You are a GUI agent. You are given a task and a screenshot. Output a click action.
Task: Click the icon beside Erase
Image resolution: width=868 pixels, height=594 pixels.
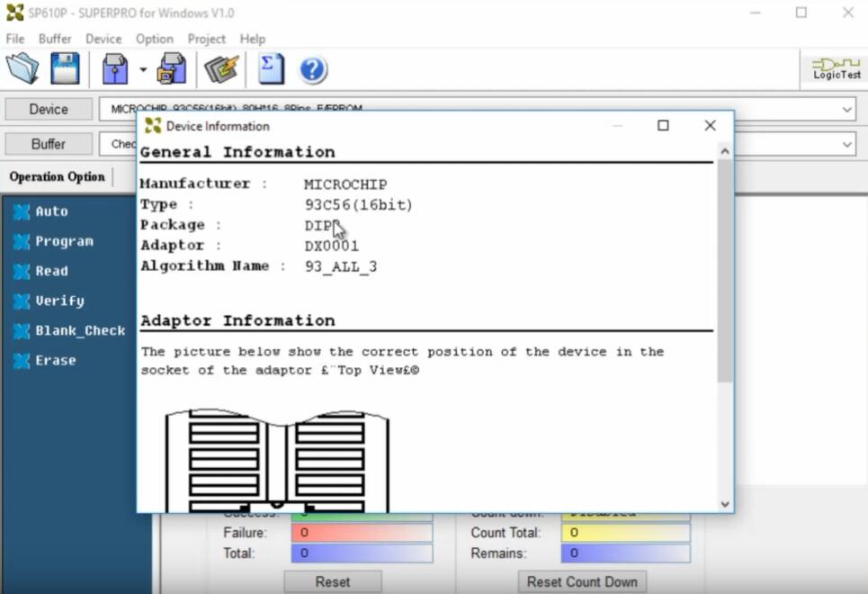(22, 361)
